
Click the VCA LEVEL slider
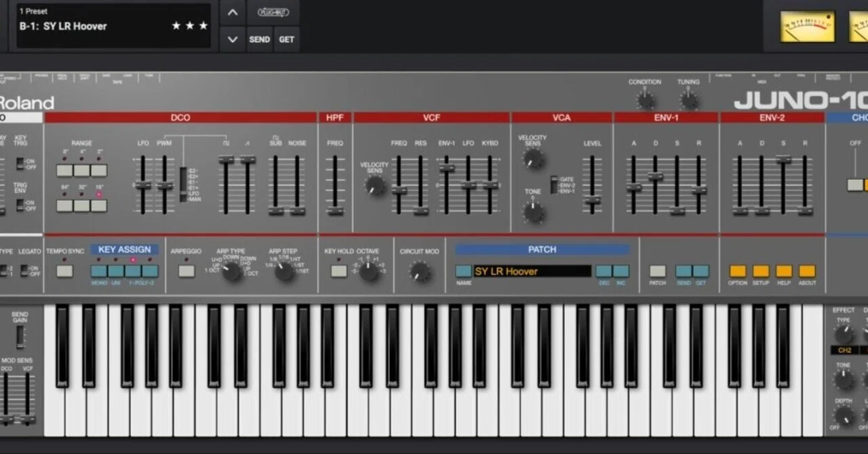click(593, 185)
